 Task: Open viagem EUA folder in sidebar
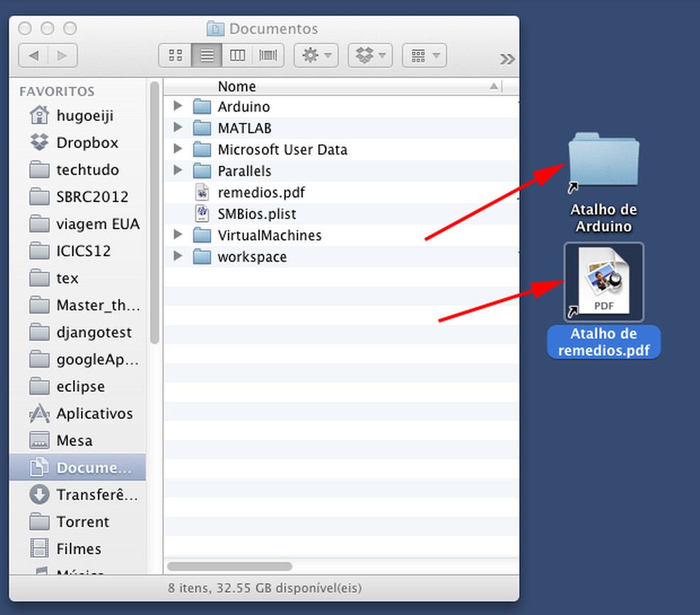[x=78, y=224]
